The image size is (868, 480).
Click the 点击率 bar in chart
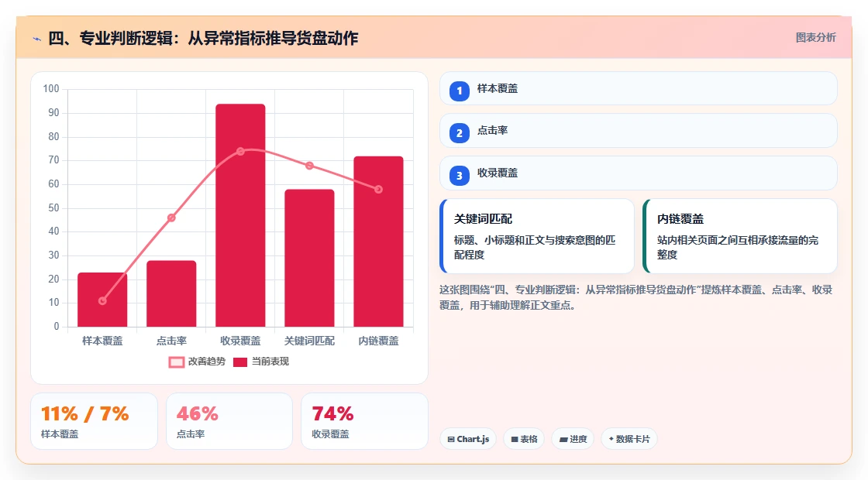[171, 293]
